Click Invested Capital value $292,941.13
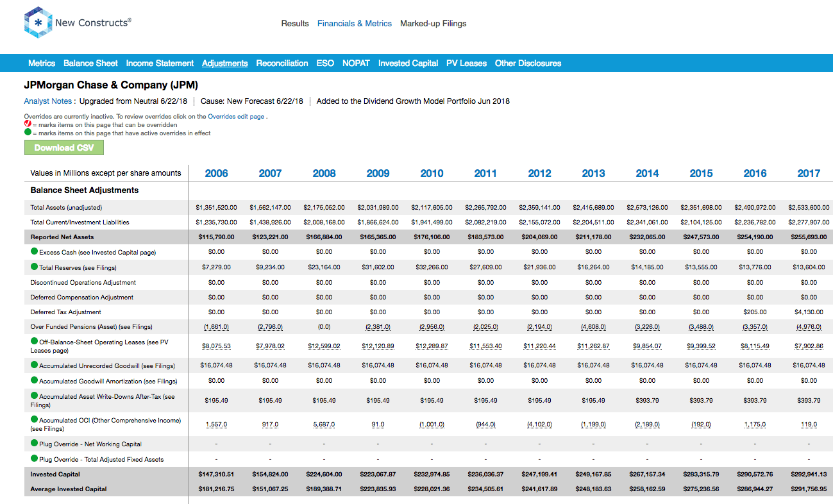 coord(809,475)
